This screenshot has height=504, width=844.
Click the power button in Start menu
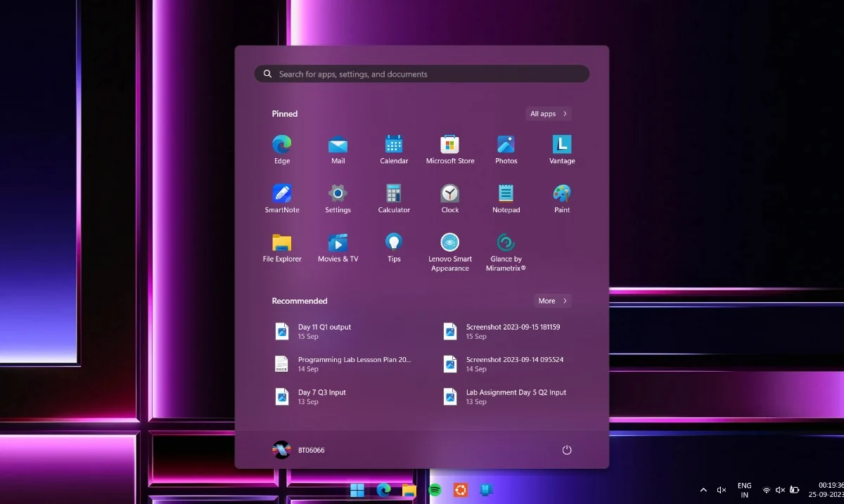(567, 450)
